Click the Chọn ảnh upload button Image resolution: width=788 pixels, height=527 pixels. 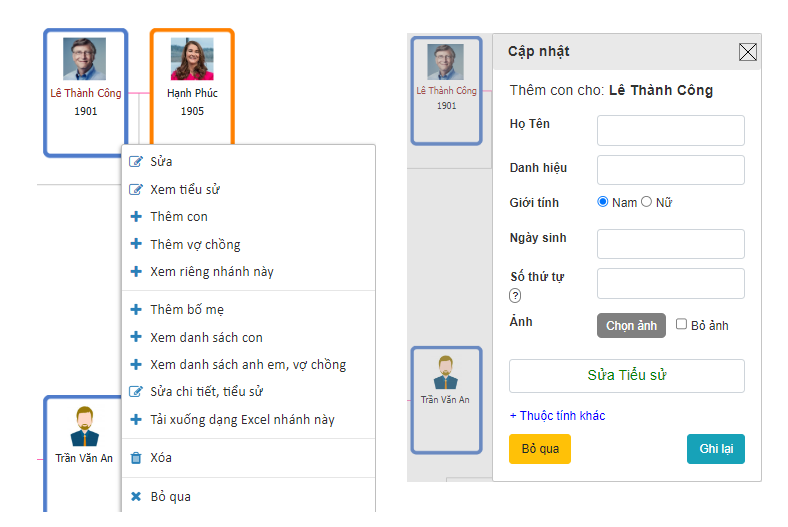(x=631, y=326)
